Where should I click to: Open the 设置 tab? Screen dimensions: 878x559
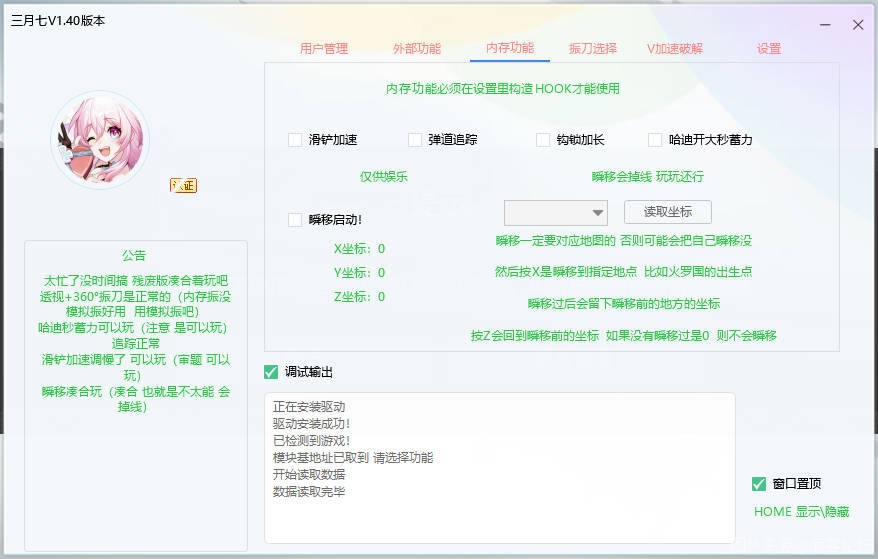[768, 48]
